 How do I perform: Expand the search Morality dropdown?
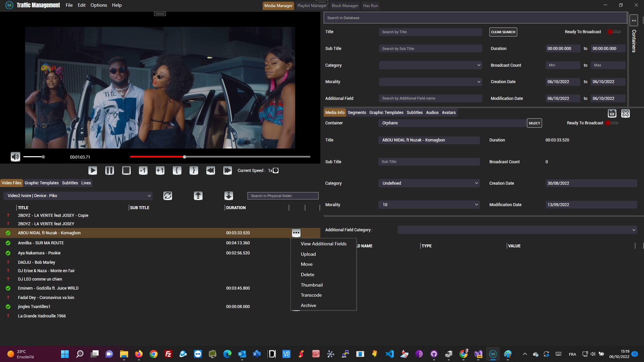click(x=430, y=82)
